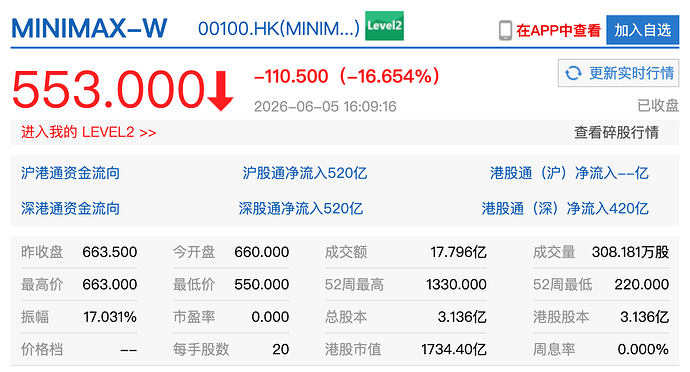Click 港股通（深）净流入420亿 link
The height and width of the screenshot is (372, 690).
pyautogui.click(x=565, y=208)
